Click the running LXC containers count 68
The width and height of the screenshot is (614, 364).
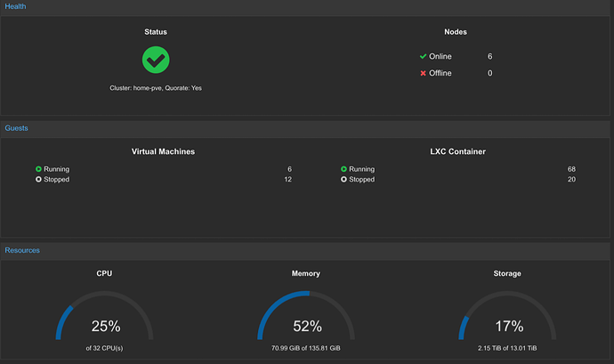tap(571, 169)
